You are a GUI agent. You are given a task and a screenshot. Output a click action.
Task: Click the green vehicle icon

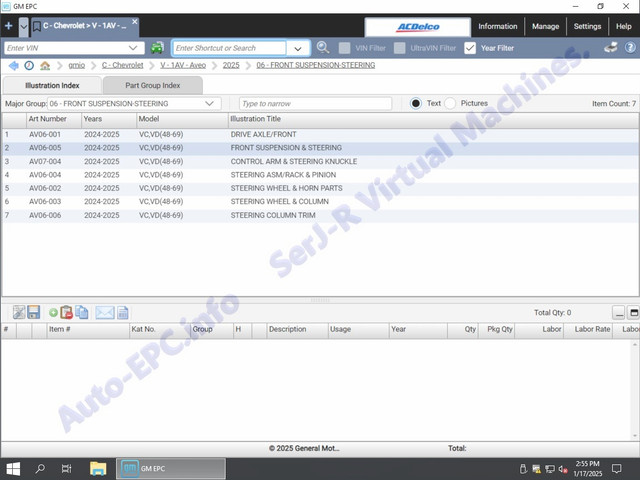157,48
